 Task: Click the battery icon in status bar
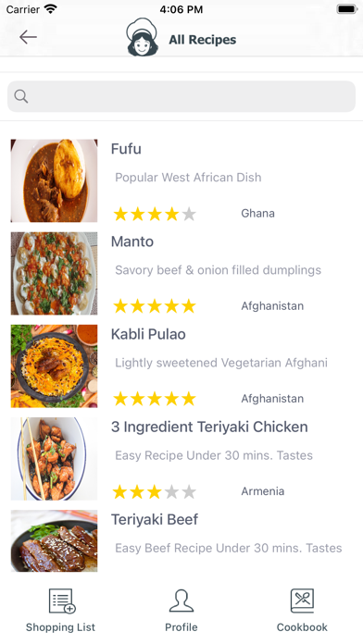coord(347,9)
